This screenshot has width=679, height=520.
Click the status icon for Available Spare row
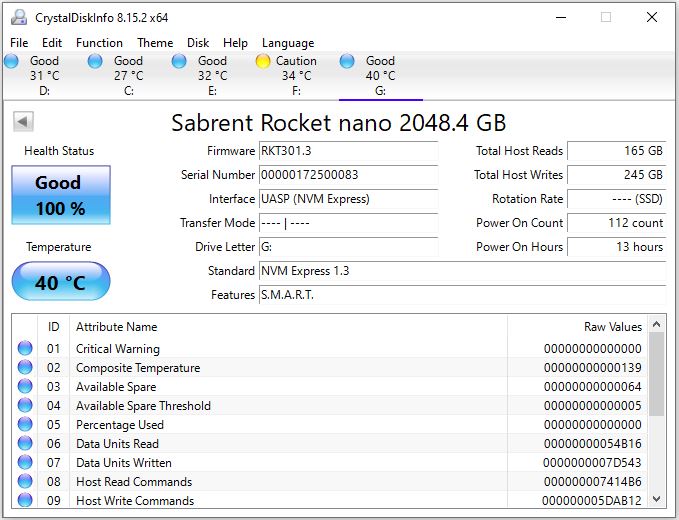(x=25, y=387)
